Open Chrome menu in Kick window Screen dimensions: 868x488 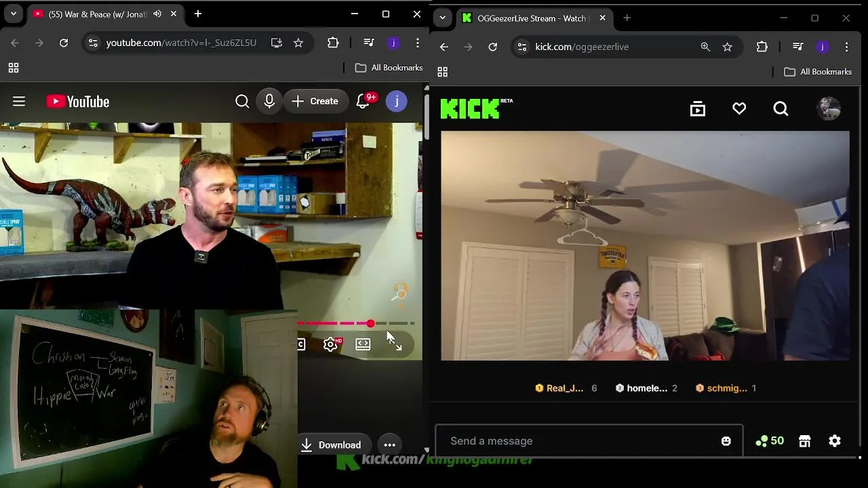tap(846, 47)
